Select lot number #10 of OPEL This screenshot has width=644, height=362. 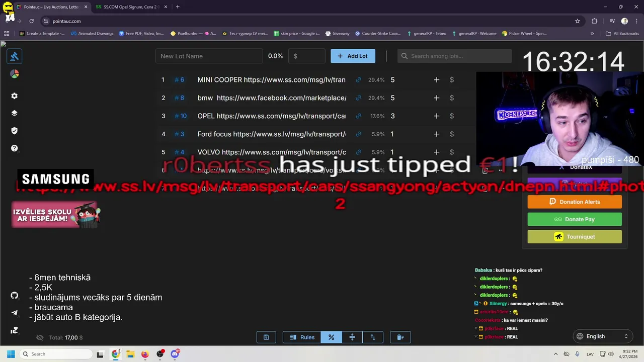click(181, 116)
